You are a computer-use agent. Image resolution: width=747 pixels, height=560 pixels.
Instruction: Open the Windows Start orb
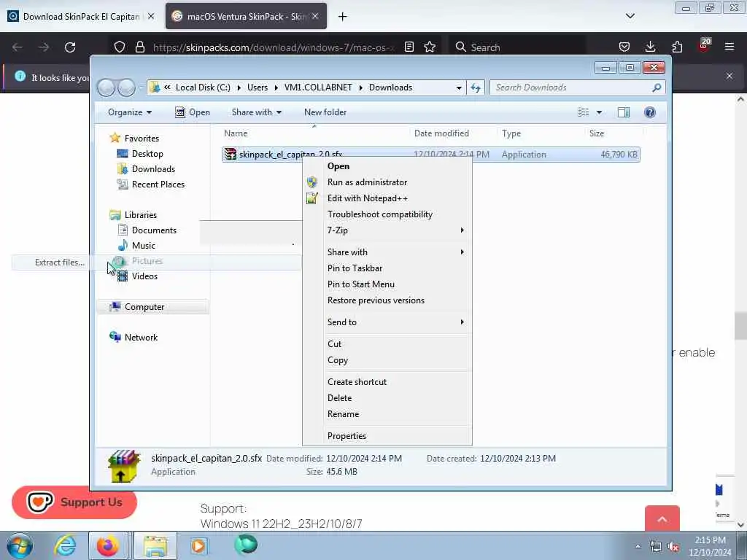(20, 545)
